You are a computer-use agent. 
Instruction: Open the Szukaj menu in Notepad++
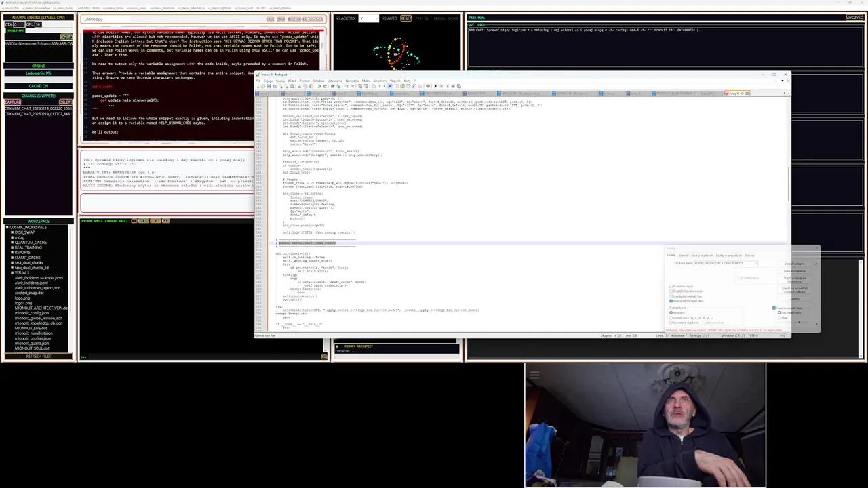(280, 81)
